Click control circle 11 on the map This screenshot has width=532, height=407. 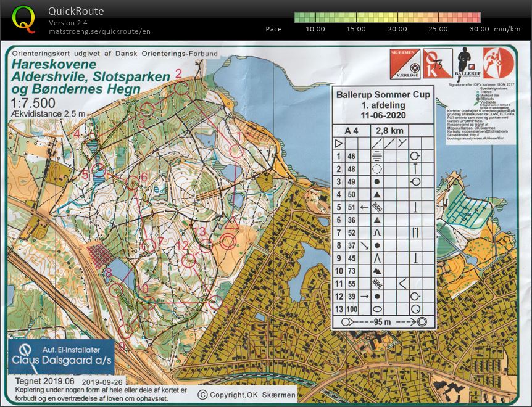[215, 302]
